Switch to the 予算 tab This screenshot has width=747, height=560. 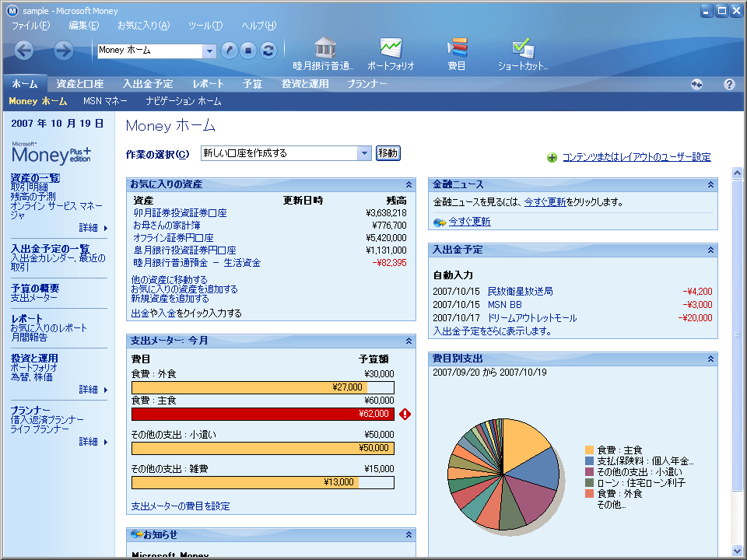tap(252, 84)
